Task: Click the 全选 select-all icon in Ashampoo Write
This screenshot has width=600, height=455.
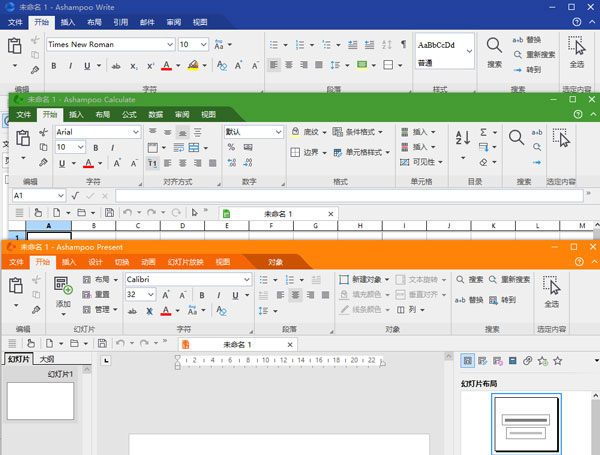Action: [x=576, y=46]
